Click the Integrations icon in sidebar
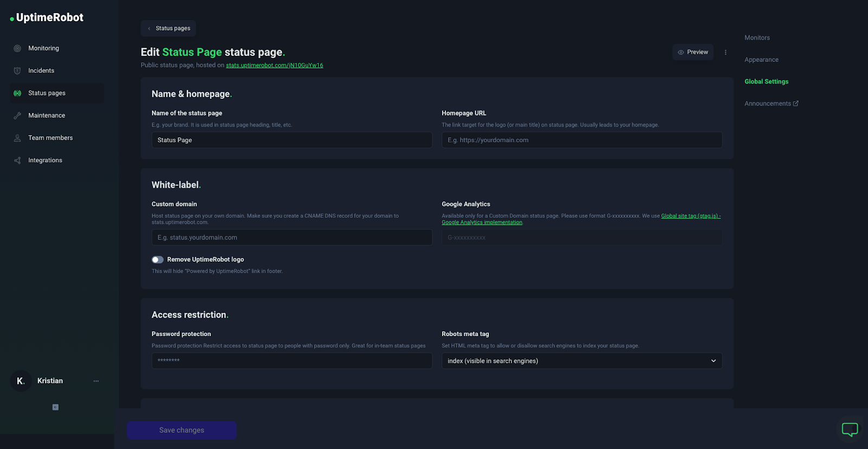The height and width of the screenshot is (449, 868). (x=17, y=160)
